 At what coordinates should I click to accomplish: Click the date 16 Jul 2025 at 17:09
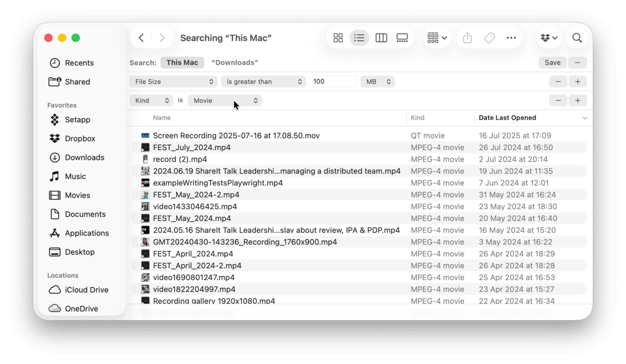515,136
